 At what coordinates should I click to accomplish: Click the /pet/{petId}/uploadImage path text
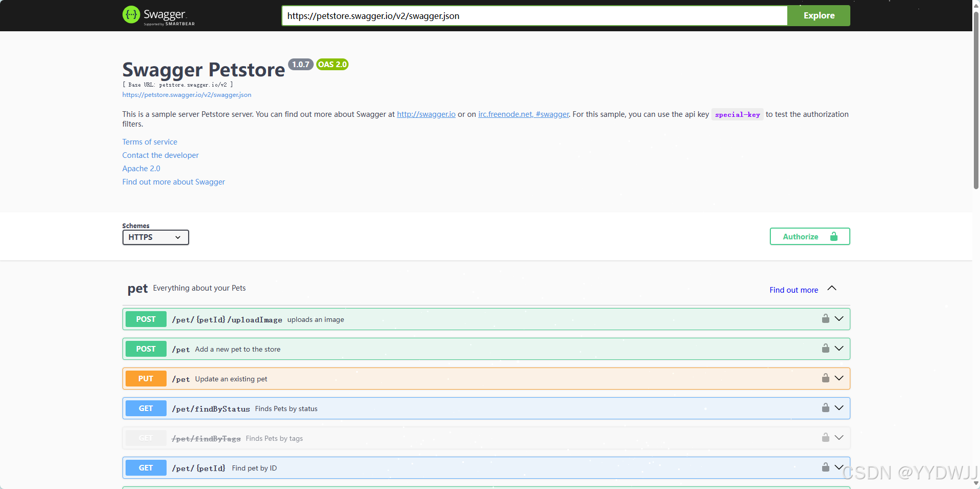coord(227,319)
